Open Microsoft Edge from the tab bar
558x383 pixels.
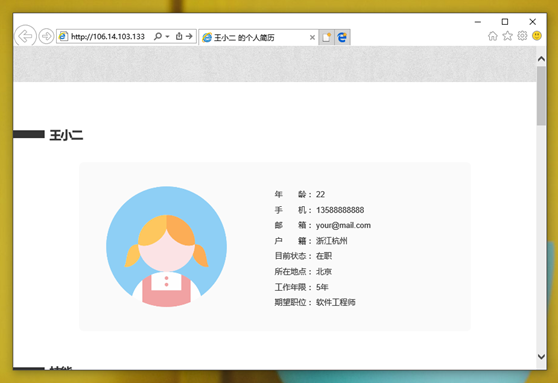pos(342,37)
